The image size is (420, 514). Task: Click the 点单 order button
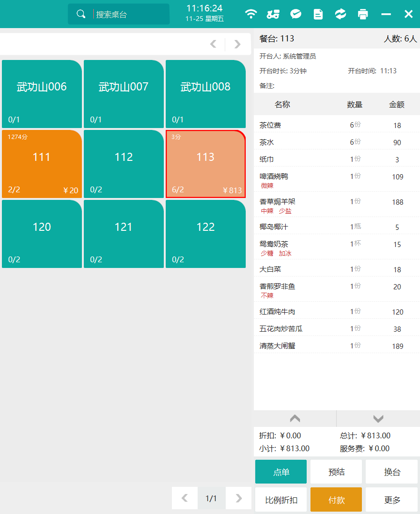coord(281,472)
